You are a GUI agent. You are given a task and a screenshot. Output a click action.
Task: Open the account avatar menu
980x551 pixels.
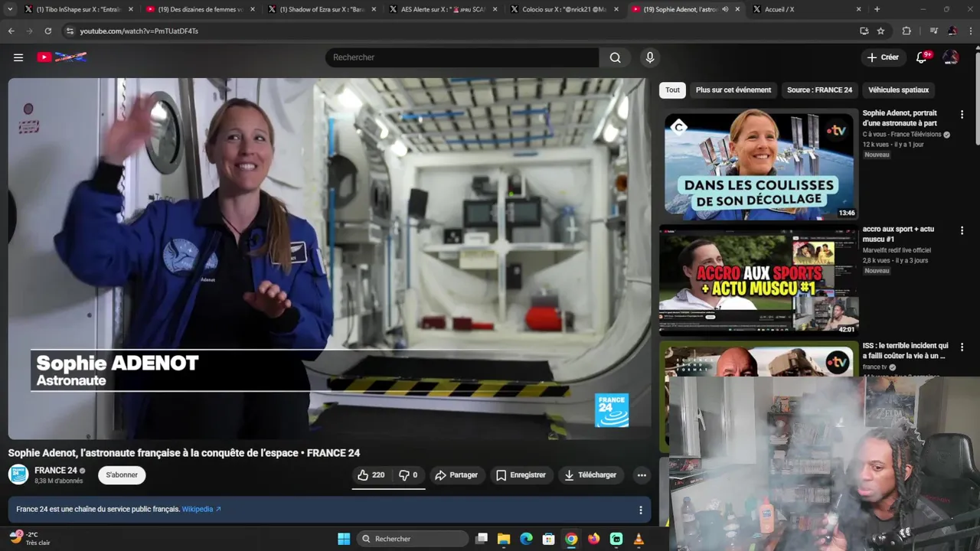[x=951, y=57]
